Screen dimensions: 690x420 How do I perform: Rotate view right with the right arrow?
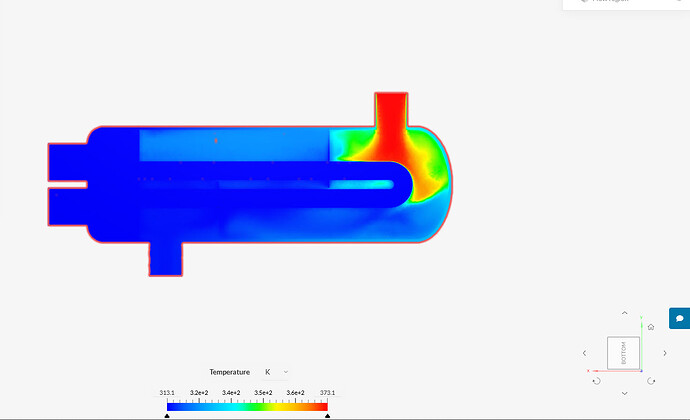664,353
